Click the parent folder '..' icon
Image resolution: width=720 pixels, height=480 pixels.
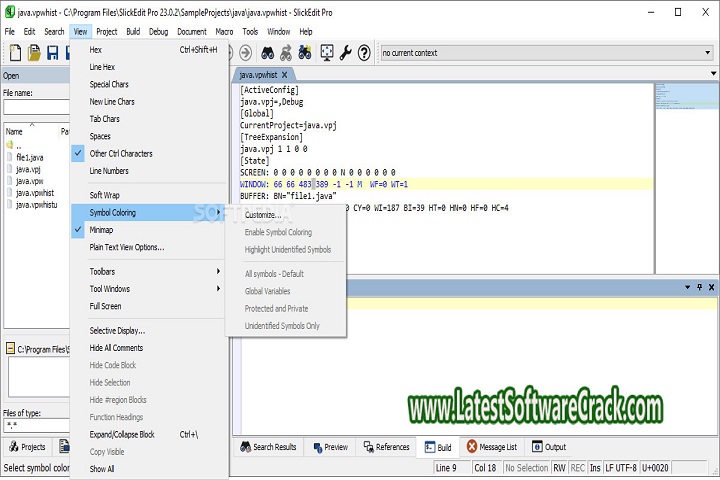click(x=10, y=145)
